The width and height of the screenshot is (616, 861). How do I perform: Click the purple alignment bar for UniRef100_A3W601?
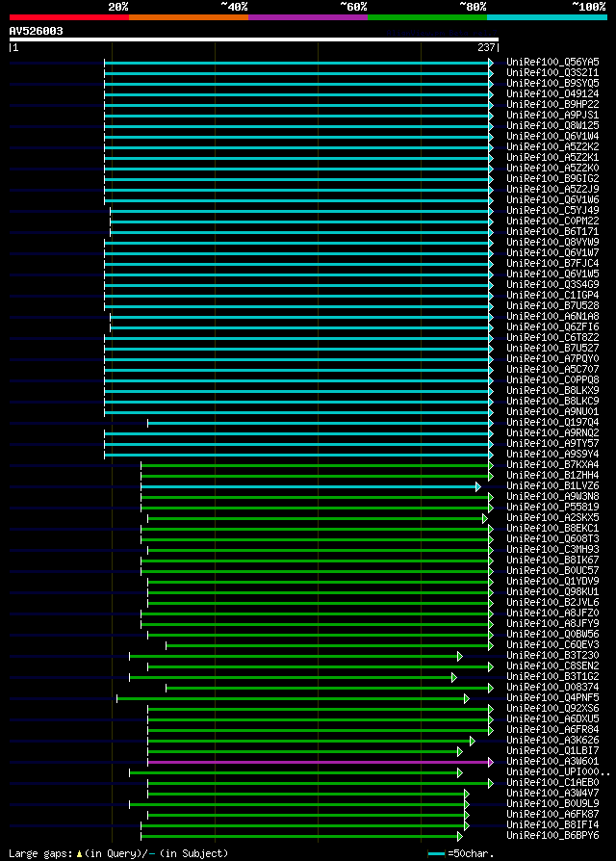pos(321,762)
